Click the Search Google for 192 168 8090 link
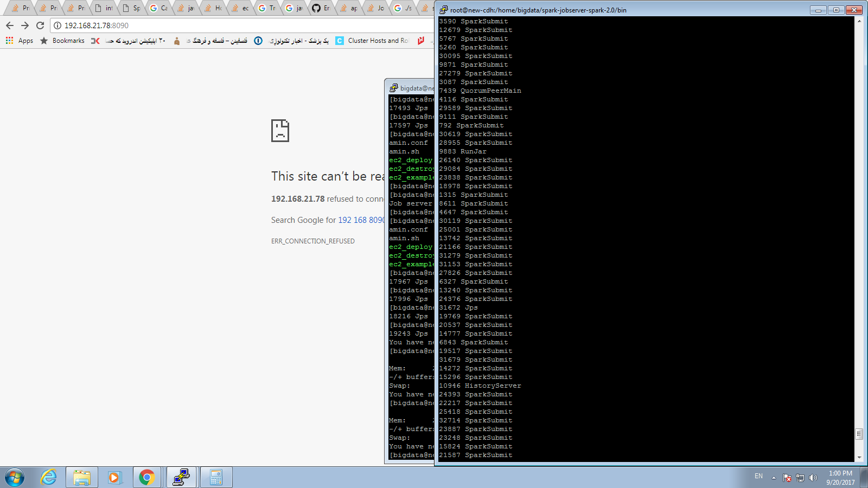 [360, 220]
